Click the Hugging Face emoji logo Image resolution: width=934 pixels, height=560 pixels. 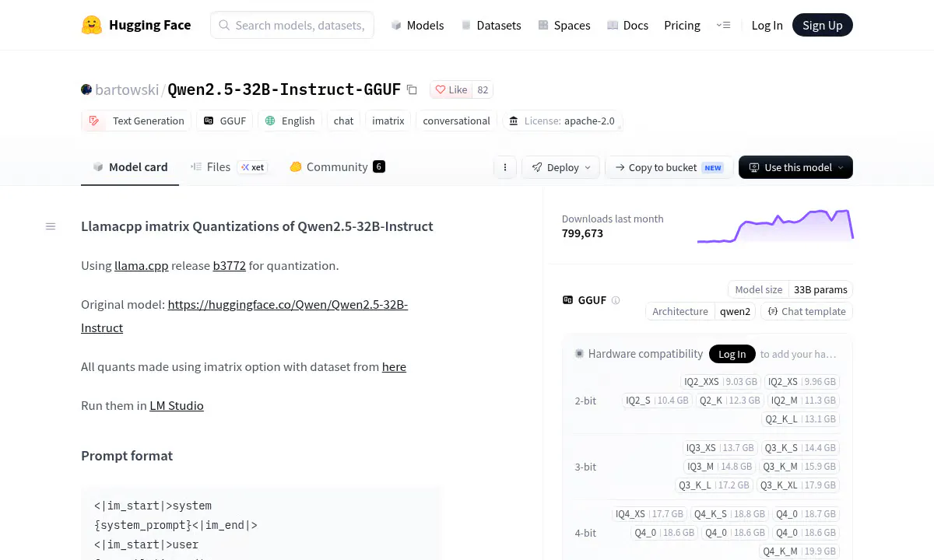92,25
